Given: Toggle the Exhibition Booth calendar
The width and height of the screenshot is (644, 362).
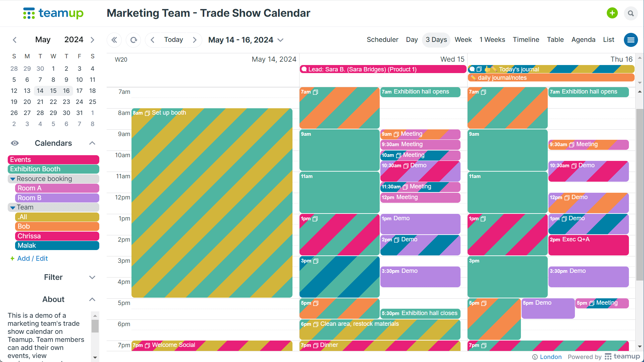Looking at the screenshot, I should pos(53,169).
